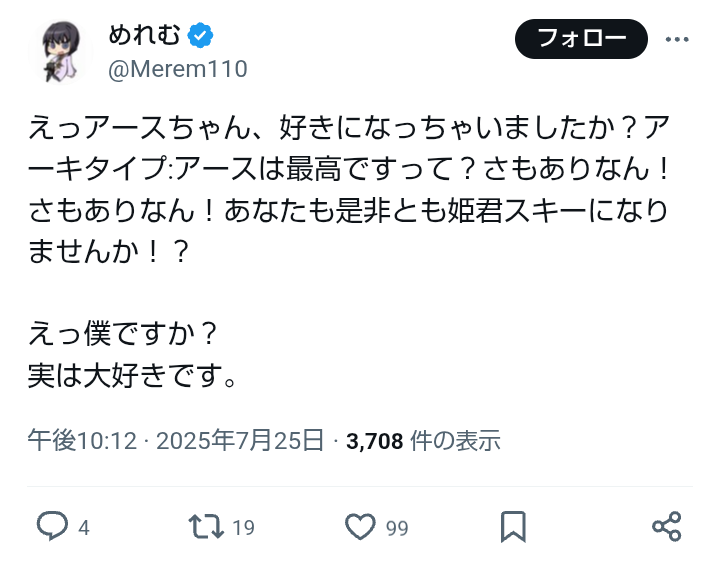Open the @Merem110 handle link
Image resolution: width=720 pixels, height=562 pixels.
178,68
